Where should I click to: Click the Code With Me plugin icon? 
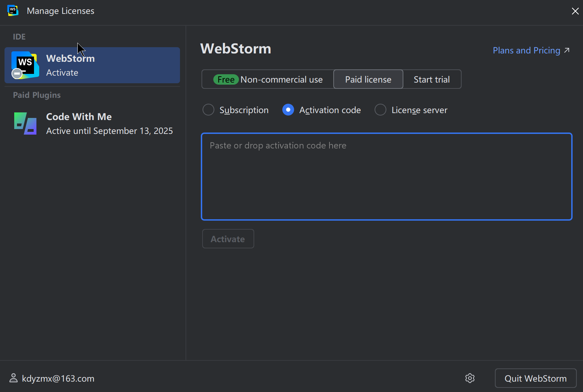[25, 123]
